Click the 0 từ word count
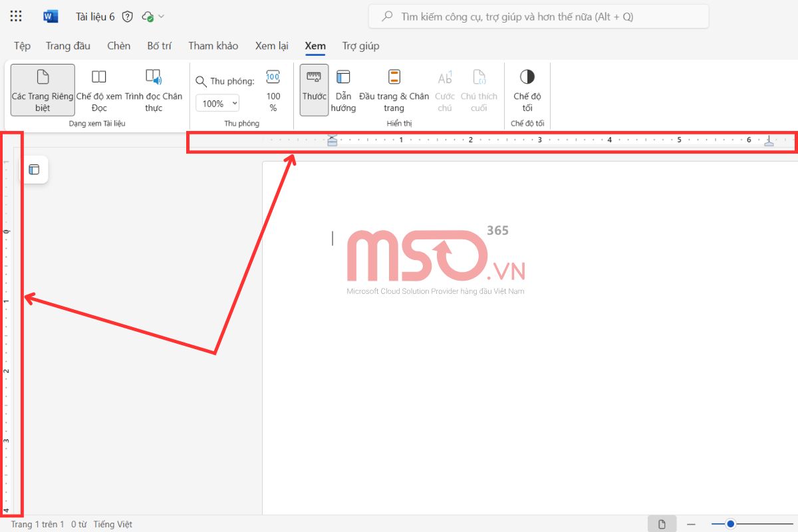The width and height of the screenshot is (798, 532). coord(78,524)
